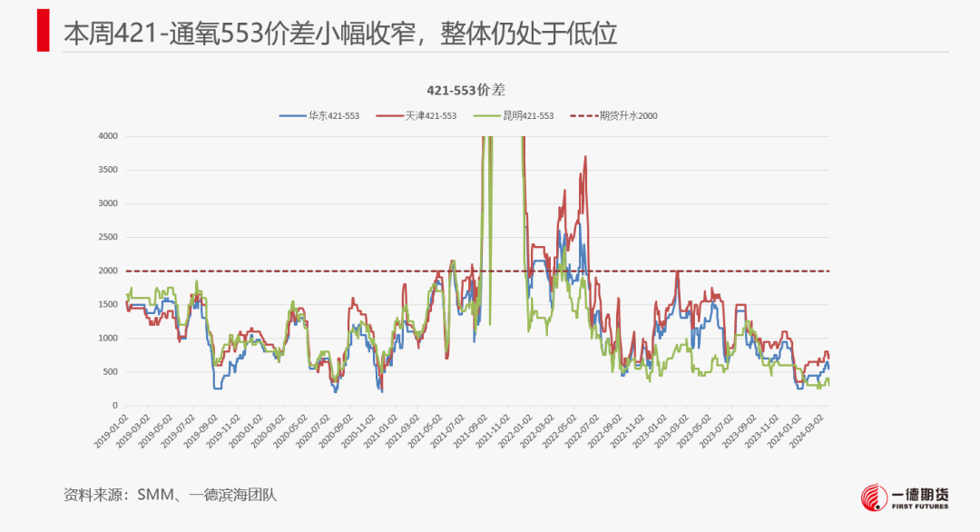The height and width of the screenshot is (532, 980).
Task: Click the 2022-09-02 date axis label
Action: [605, 429]
